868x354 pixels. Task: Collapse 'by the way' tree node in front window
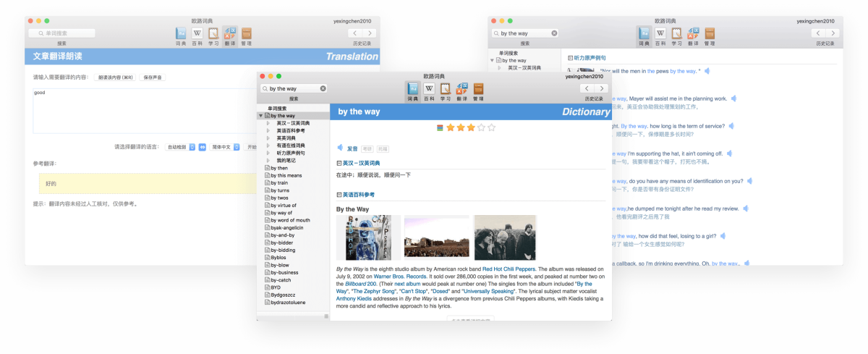point(260,116)
